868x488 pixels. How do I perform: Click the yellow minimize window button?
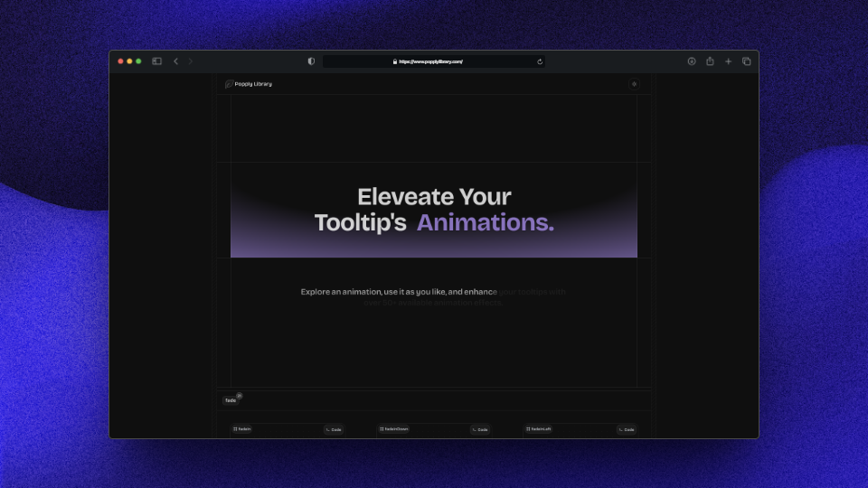tap(129, 61)
